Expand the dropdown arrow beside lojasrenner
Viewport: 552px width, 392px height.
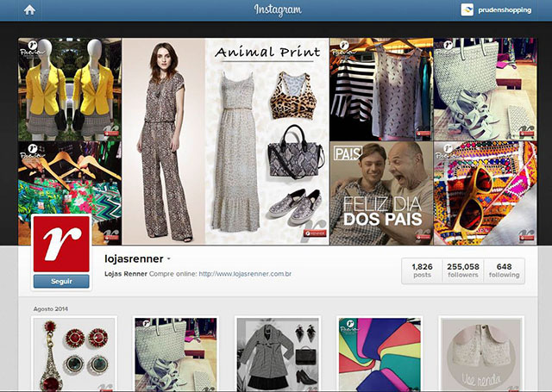[169, 258]
